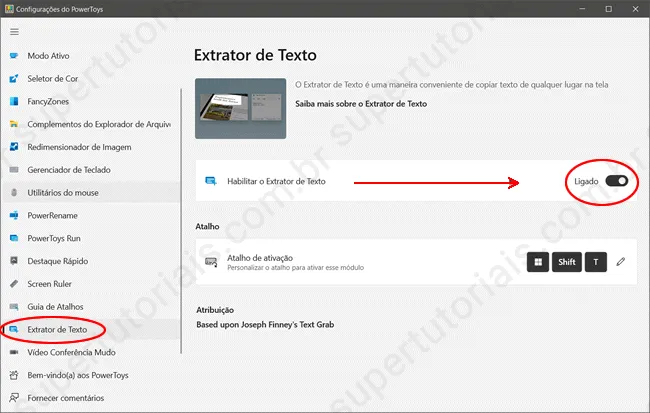
Task: Click the Windows key shortcut button
Action: point(538,262)
